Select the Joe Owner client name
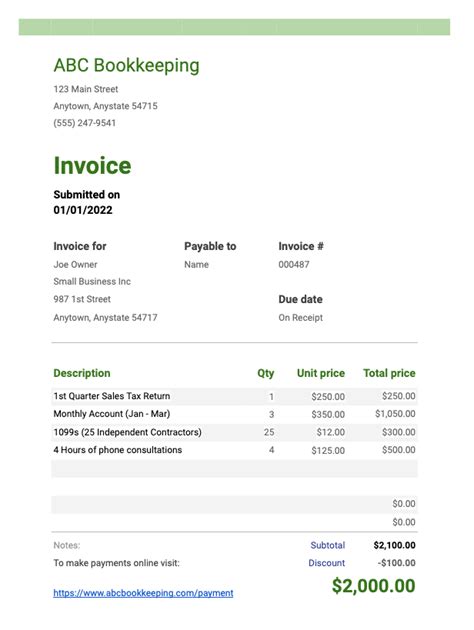474x630 pixels. tap(76, 264)
